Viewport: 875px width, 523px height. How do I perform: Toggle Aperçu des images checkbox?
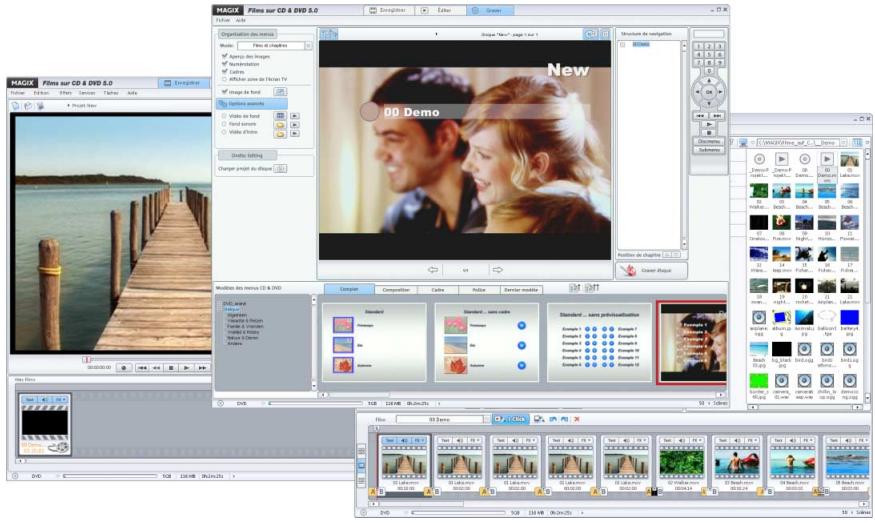coord(224,56)
